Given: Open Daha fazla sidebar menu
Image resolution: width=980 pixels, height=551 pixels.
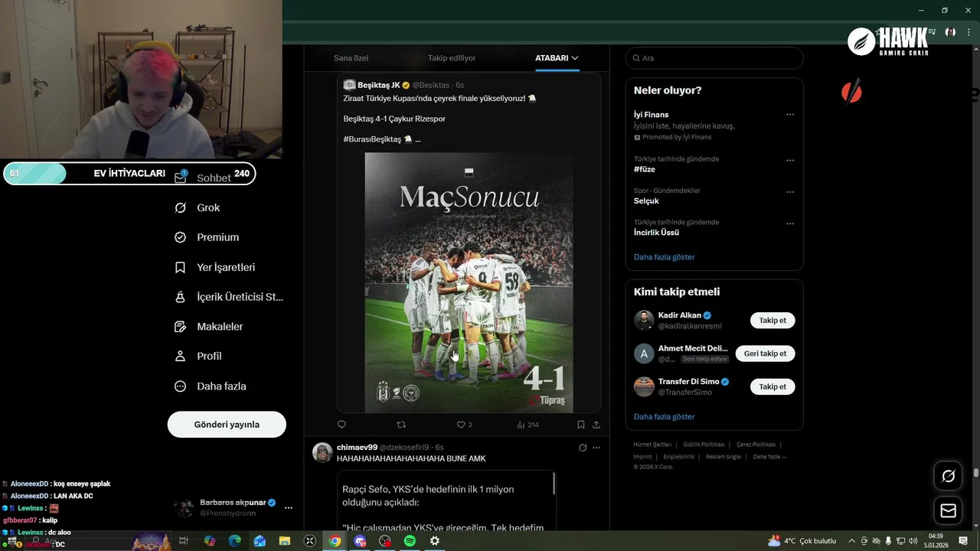Looking at the screenshot, I should (211, 386).
